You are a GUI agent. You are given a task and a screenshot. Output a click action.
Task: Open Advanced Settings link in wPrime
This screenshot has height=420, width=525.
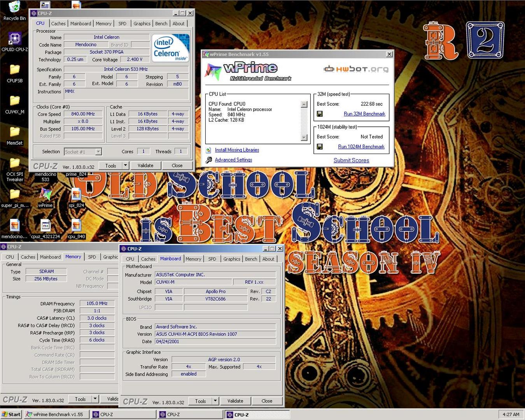pos(233,160)
